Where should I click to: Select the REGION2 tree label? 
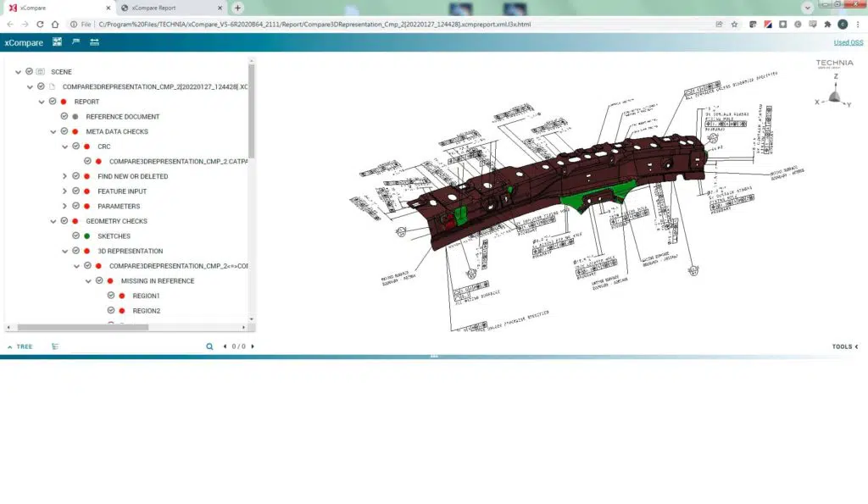point(146,311)
